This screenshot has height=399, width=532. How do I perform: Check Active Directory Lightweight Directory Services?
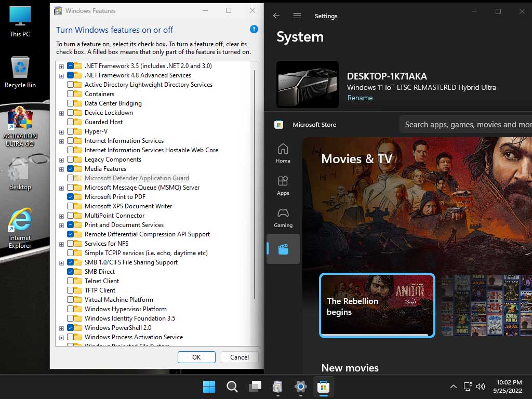[x=70, y=85]
